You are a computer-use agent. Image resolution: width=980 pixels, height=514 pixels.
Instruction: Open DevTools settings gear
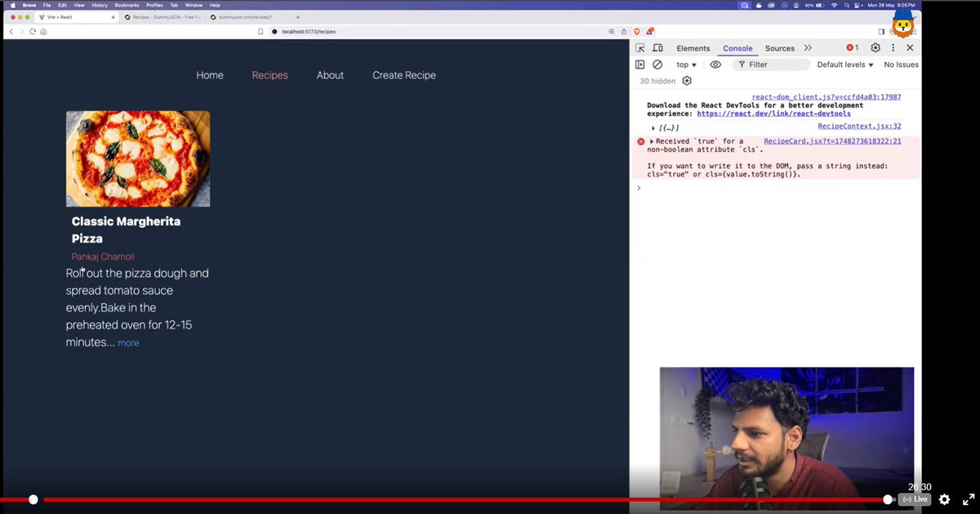tap(875, 47)
